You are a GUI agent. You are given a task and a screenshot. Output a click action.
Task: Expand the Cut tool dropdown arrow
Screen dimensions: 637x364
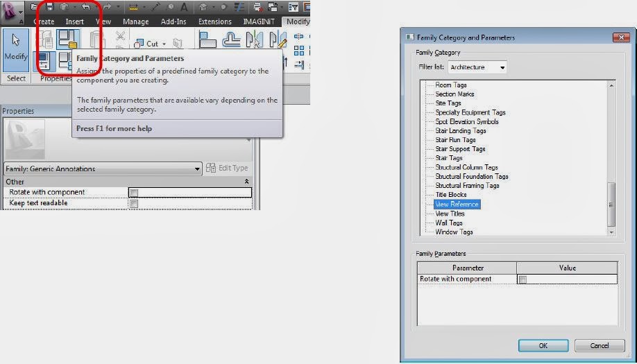164,44
